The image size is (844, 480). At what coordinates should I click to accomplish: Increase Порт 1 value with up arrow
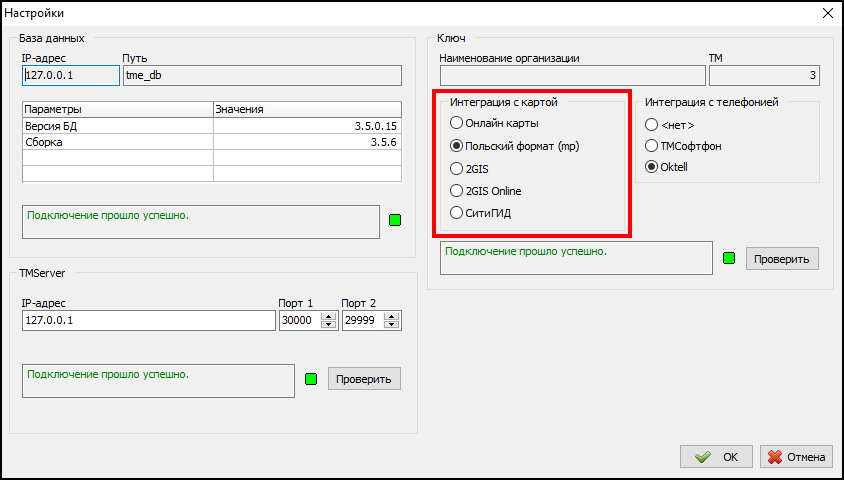pyautogui.click(x=329, y=316)
